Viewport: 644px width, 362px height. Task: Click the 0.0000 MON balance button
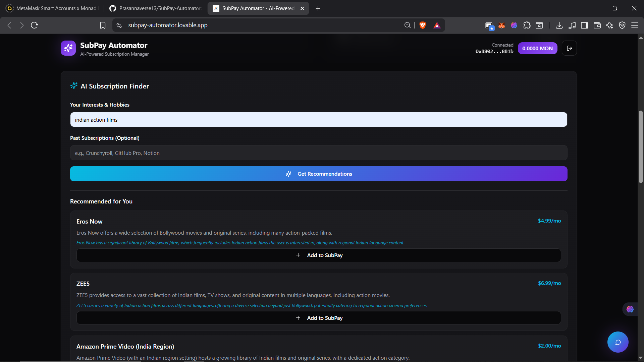click(x=537, y=48)
